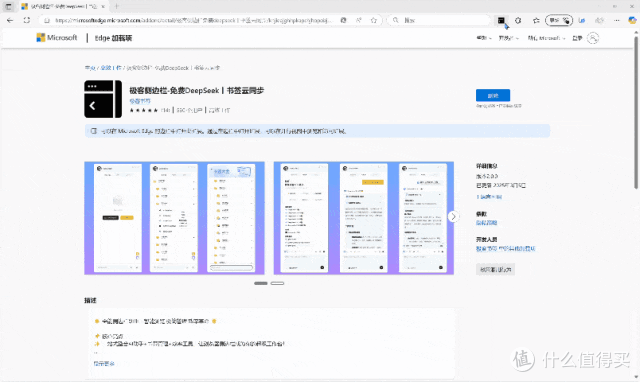Click the sign-in user avatar icon

593,38
